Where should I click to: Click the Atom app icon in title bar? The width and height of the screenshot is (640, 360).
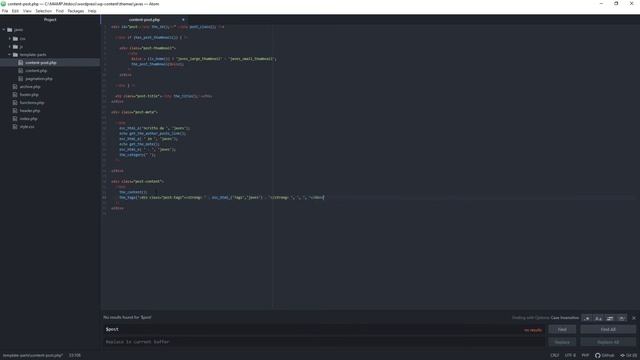pos(4,4)
